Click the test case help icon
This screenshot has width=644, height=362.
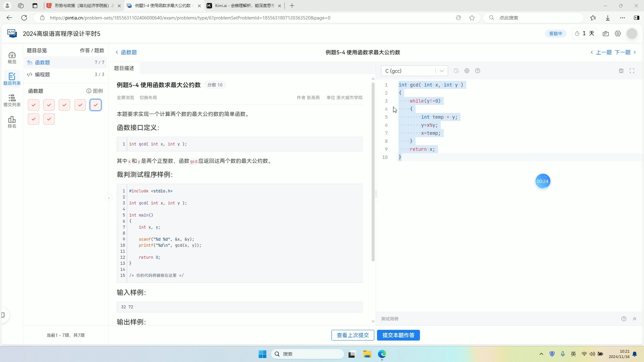(624, 319)
